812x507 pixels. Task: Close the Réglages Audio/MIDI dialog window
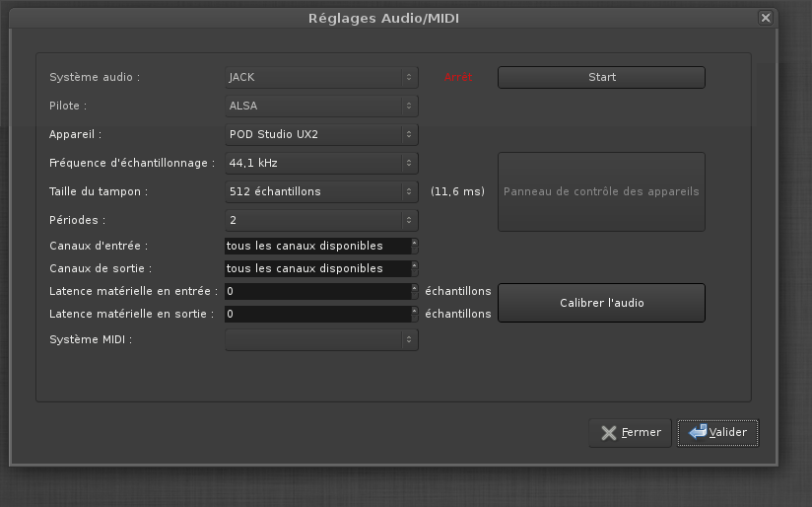pyautogui.click(x=766, y=18)
